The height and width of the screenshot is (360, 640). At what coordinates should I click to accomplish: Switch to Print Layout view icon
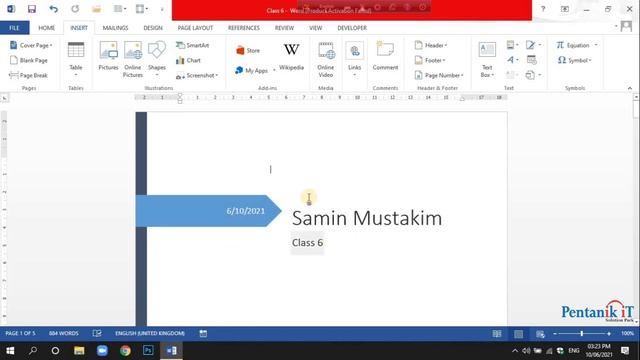(x=518, y=334)
